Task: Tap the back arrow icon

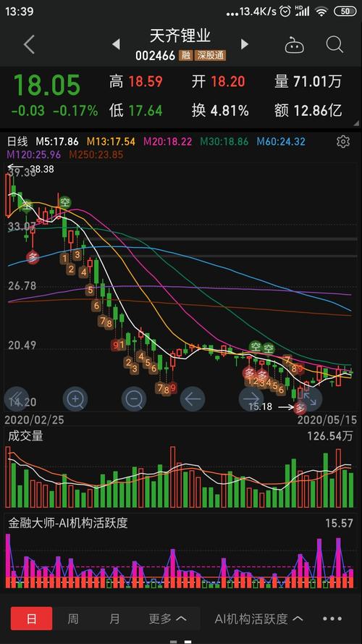Action: click(29, 44)
